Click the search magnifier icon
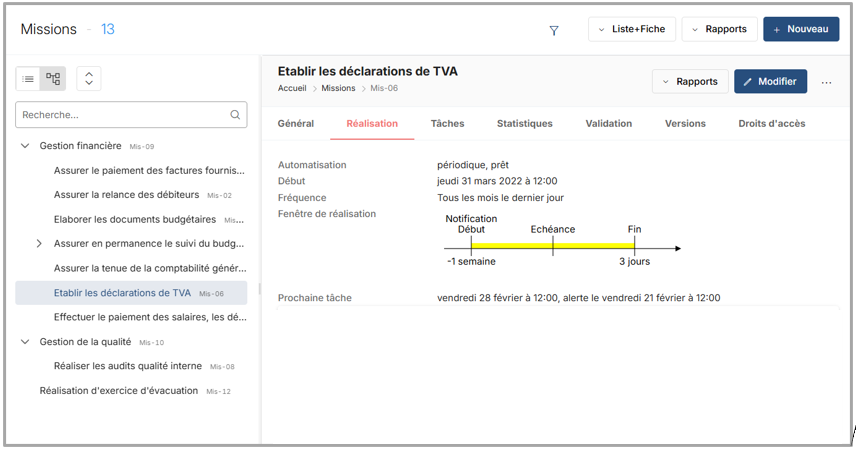Image resolution: width=857 pixels, height=452 pixels. (236, 115)
